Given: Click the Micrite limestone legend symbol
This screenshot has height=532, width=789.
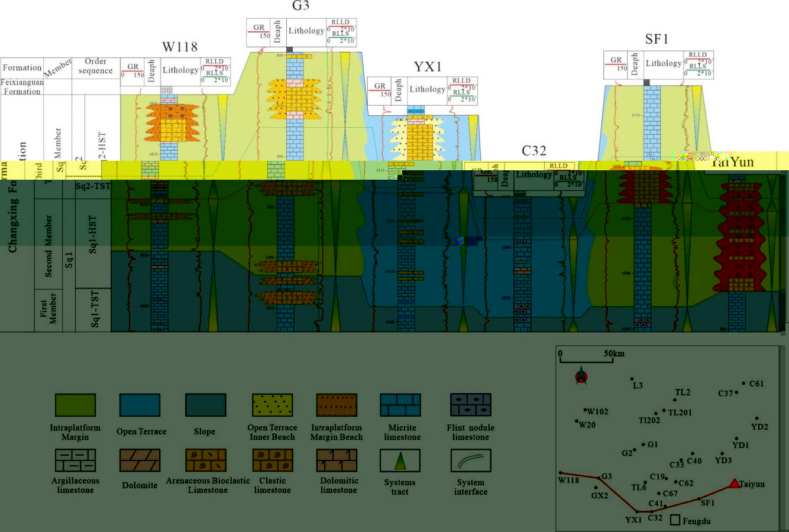Looking at the screenshot, I should 400,406.
